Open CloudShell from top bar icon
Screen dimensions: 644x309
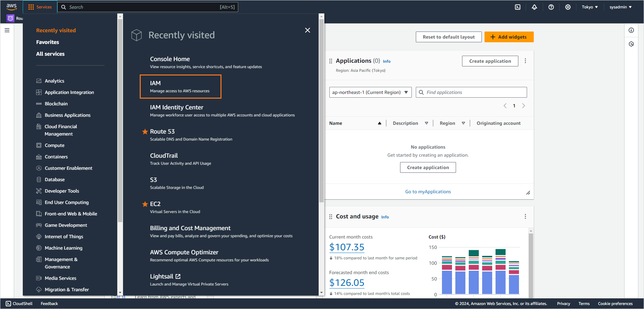pos(518,7)
